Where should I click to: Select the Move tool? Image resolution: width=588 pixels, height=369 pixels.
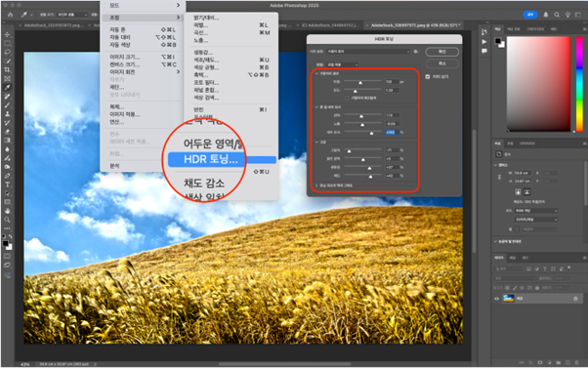pos(7,35)
